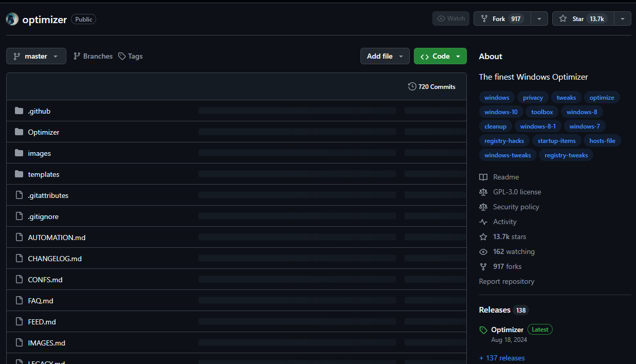636x364 pixels.
Task: Go to the Branches page
Action: (93, 56)
